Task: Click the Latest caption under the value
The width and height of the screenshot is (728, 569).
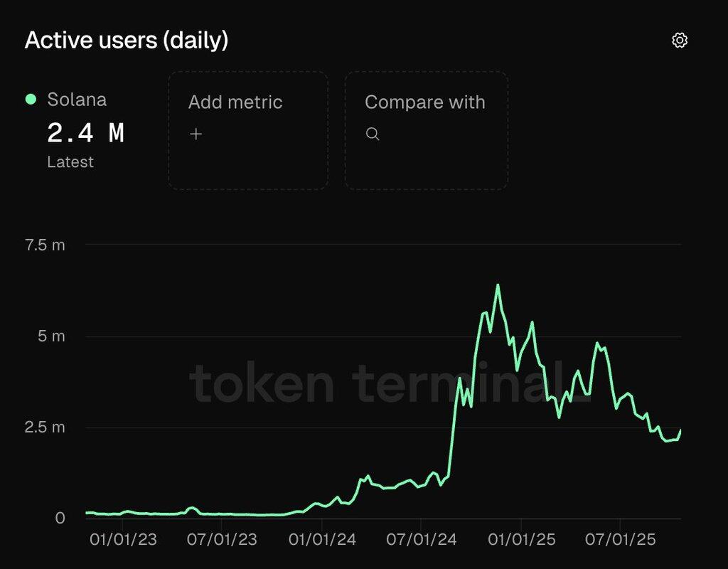Action: pos(70,162)
